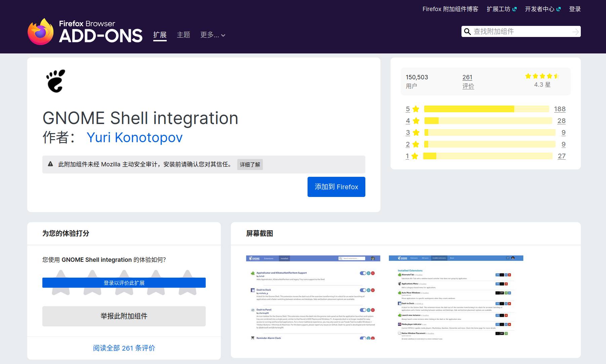Click the GNOME footprint extension icon
Screen dimensions: 606x364
56,81
